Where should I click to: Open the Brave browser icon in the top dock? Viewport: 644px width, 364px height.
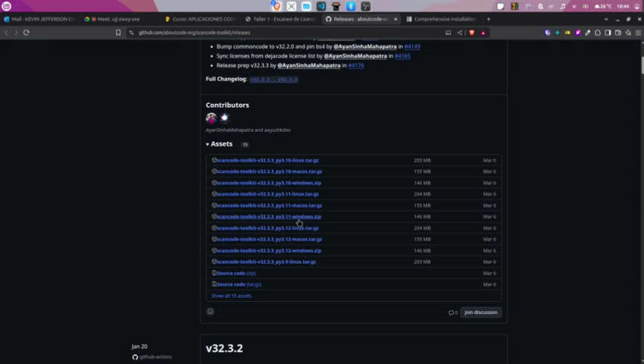click(277, 6)
